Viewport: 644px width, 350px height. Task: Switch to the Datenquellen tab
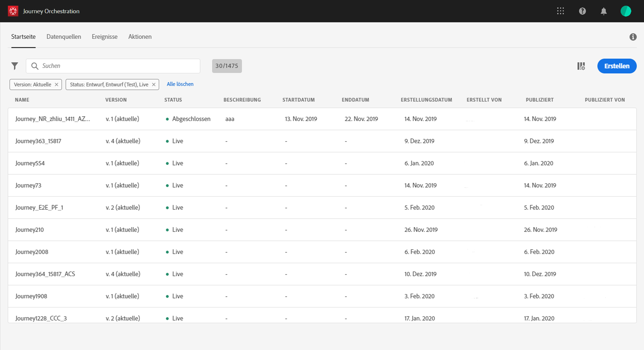point(64,37)
